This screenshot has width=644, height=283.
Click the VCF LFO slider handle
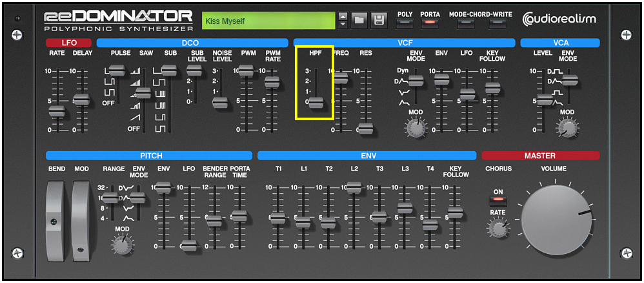pos(467,94)
